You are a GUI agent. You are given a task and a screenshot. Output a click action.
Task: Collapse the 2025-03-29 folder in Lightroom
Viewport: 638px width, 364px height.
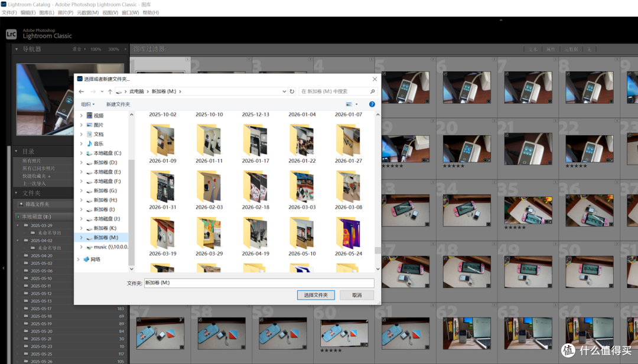18,225
